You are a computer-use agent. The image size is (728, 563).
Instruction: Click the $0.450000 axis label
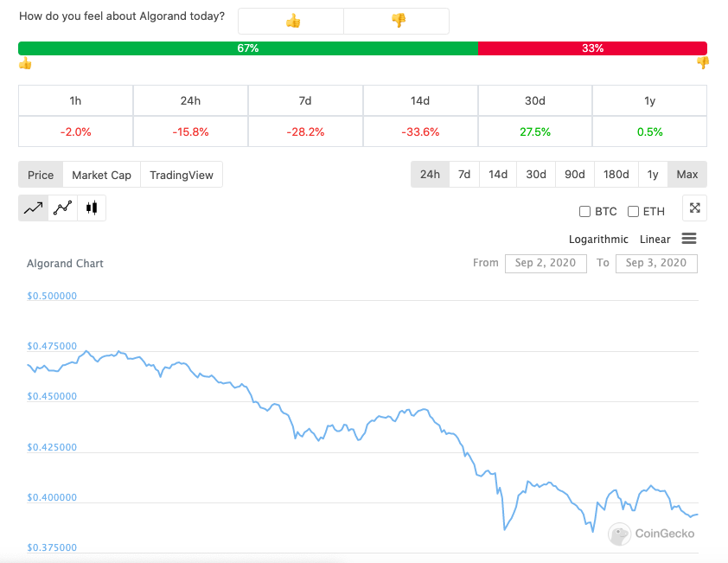click(52, 396)
